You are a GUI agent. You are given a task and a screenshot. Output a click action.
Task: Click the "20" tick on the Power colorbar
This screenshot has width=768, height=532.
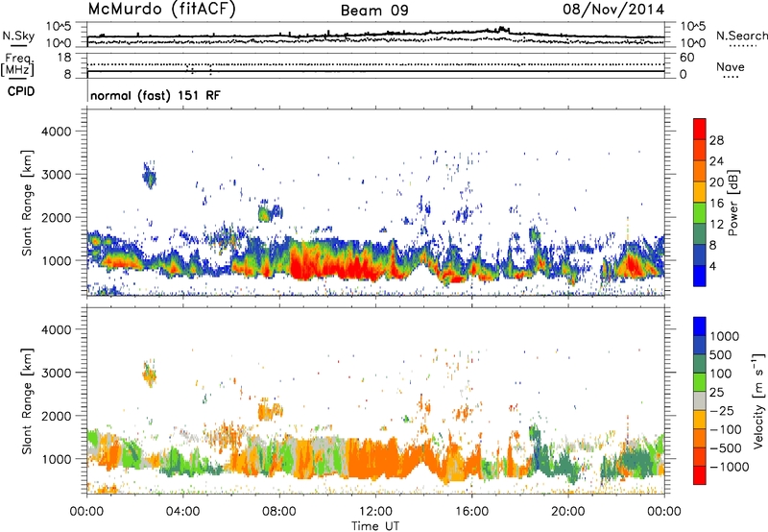click(716, 182)
